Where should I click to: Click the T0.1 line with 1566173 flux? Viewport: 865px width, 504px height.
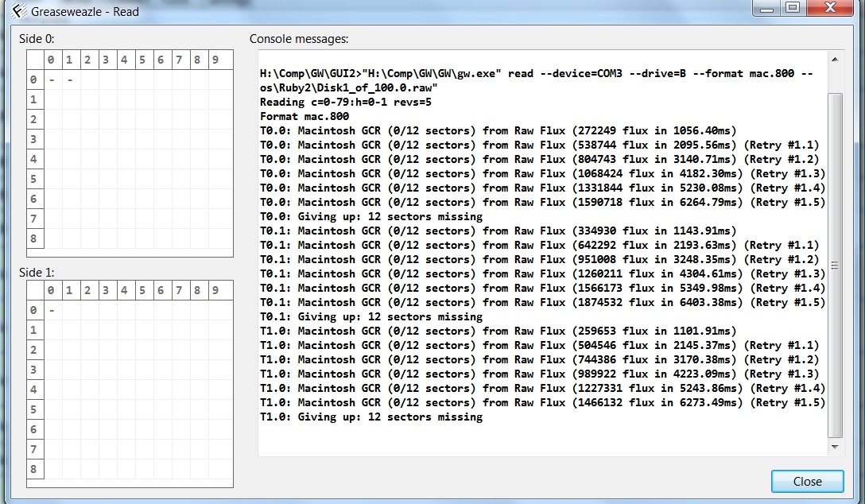pos(543,289)
